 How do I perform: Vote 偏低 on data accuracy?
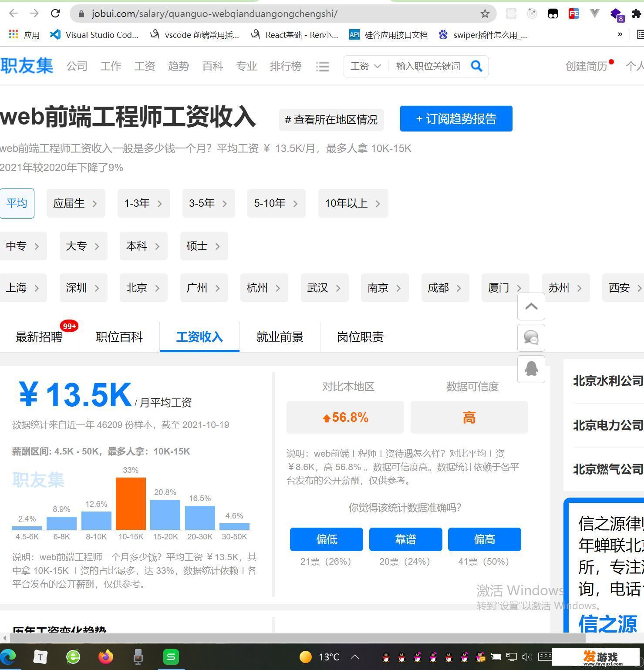[327, 539]
